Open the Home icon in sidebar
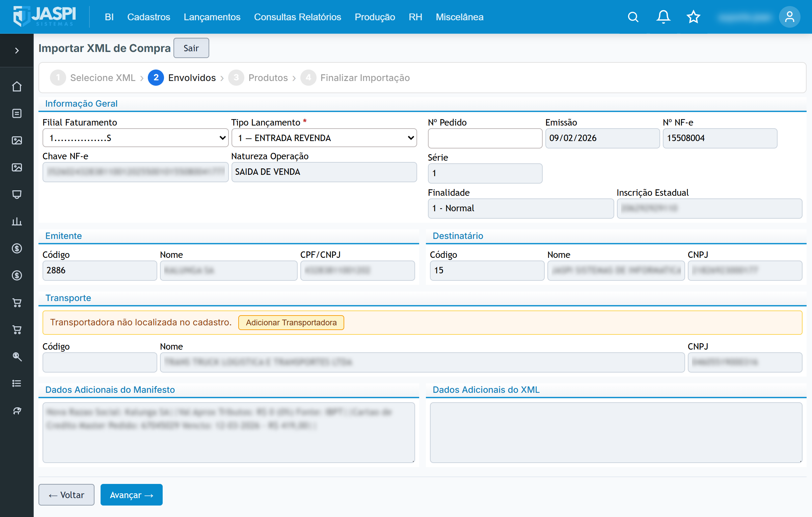This screenshot has width=812, height=517. (x=17, y=87)
